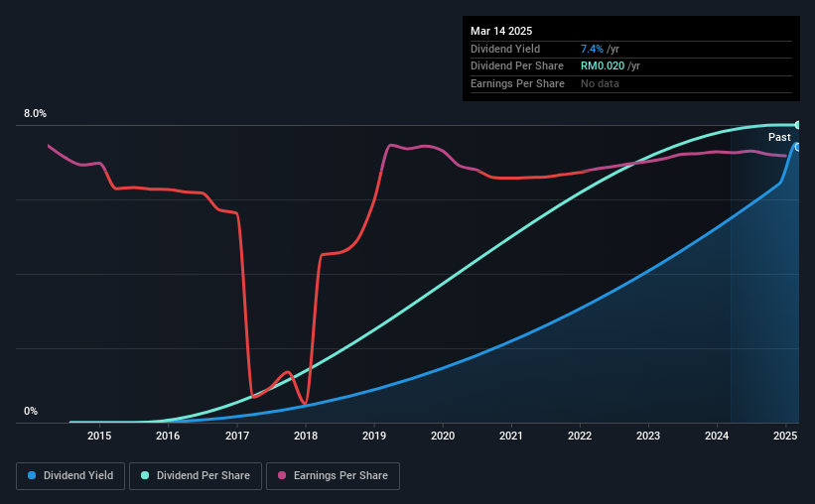
Task: Click the 2023 x-axis label
Action: 648,436
